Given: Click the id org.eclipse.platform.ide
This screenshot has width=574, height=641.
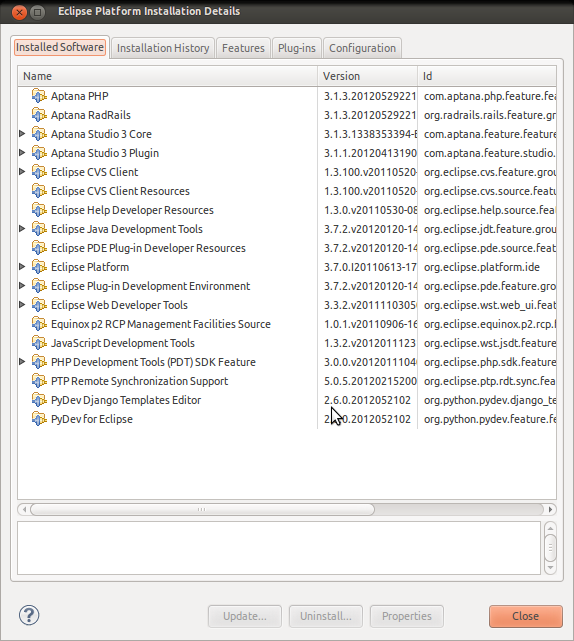Looking at the screenshot, I should (x=482, y=267).
